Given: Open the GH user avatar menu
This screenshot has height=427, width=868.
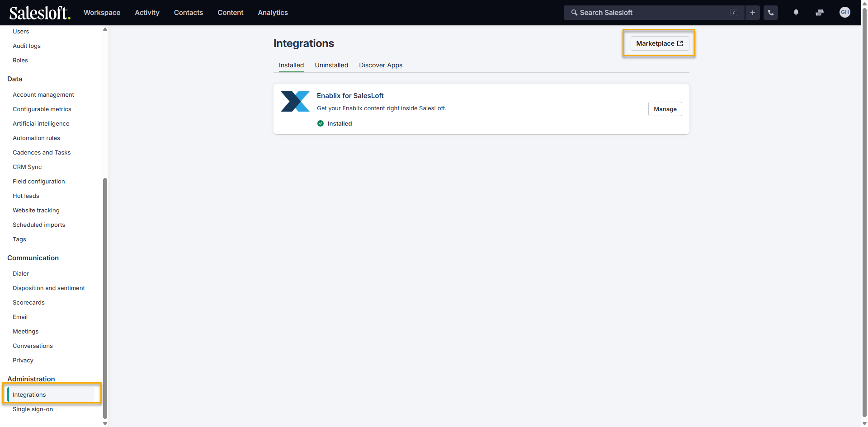Looking at the screenshot, I should coord(845,12).
